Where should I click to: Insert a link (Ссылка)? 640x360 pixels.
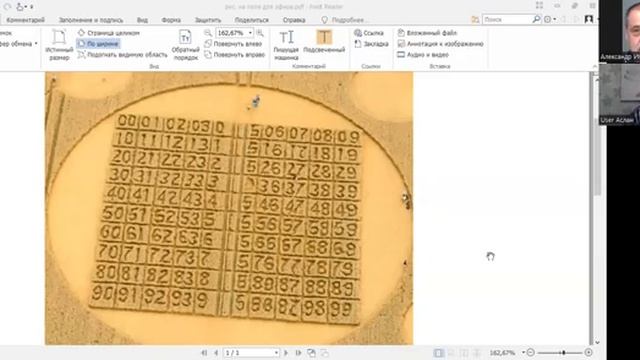pyautogui.click(x=369, y=33)
